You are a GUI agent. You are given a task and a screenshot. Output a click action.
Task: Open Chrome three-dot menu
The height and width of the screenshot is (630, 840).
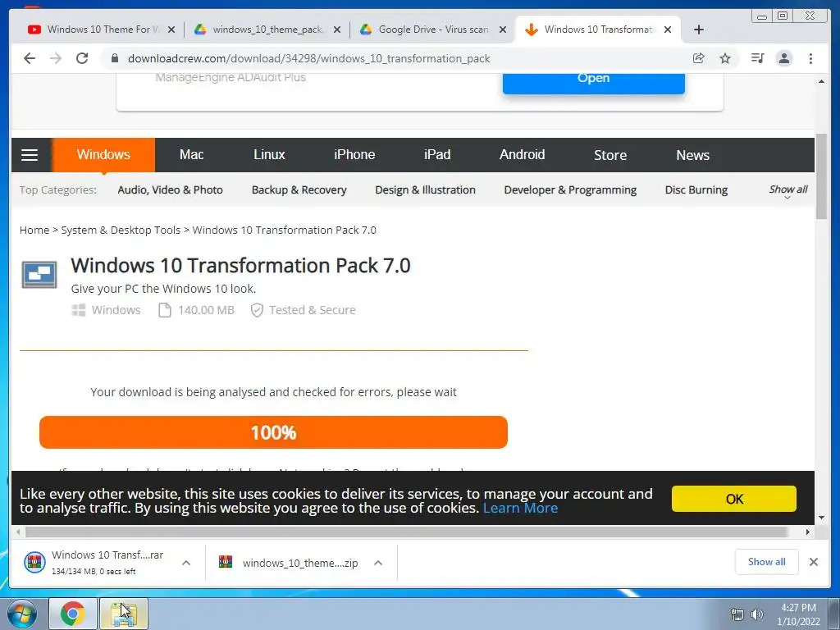coord(810,58)
